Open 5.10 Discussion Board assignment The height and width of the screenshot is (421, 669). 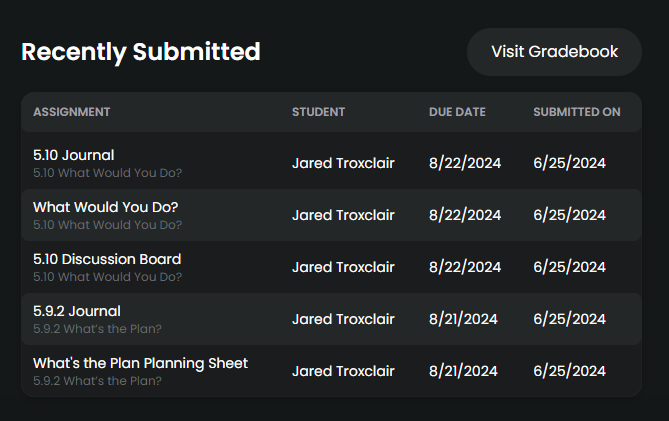[107, 259]
